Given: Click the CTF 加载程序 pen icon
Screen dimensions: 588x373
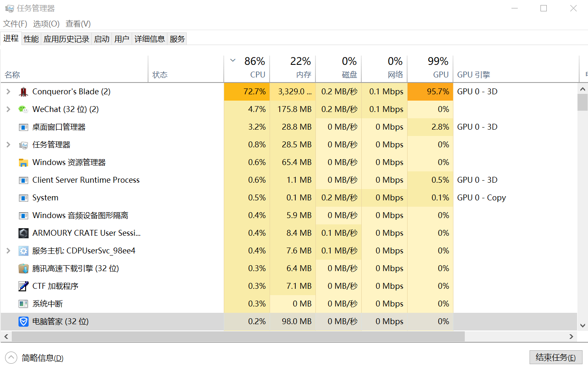Looking at the screenshot, I should pyautogui.click(x=24, y=286).
